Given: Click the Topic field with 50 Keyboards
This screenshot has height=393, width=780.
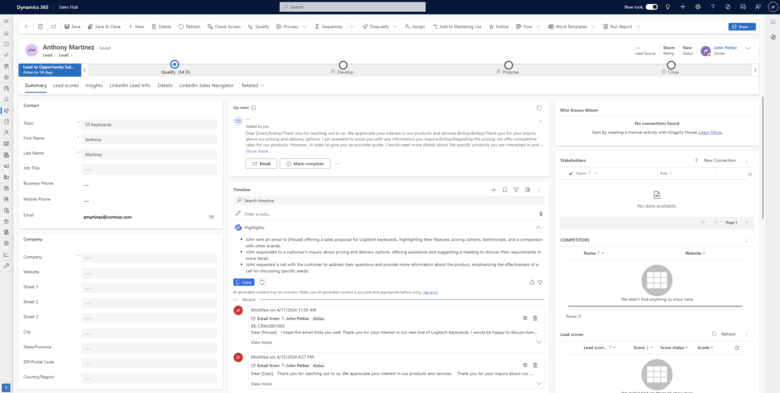Looking at the screenshot, I should click(149, 124).
